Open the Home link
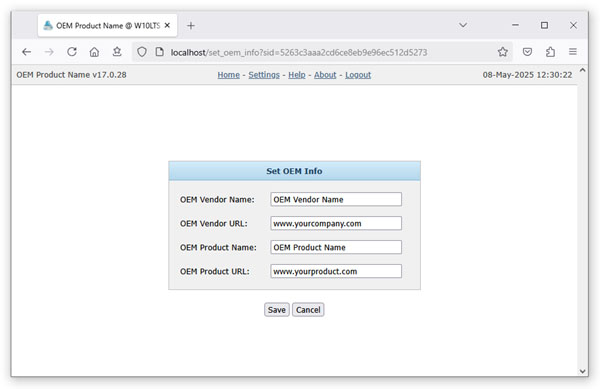 (228, 75)
